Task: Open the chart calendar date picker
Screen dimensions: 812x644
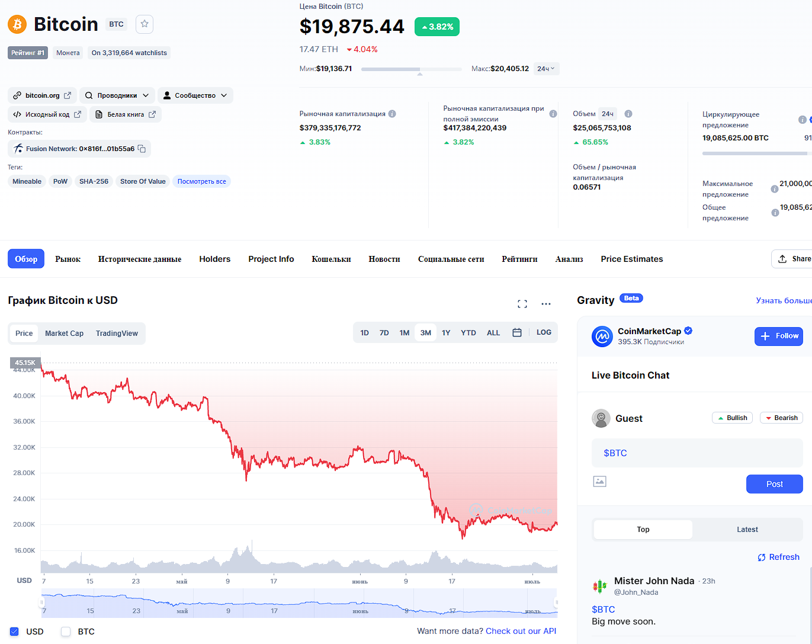Action: click(516, 333)
